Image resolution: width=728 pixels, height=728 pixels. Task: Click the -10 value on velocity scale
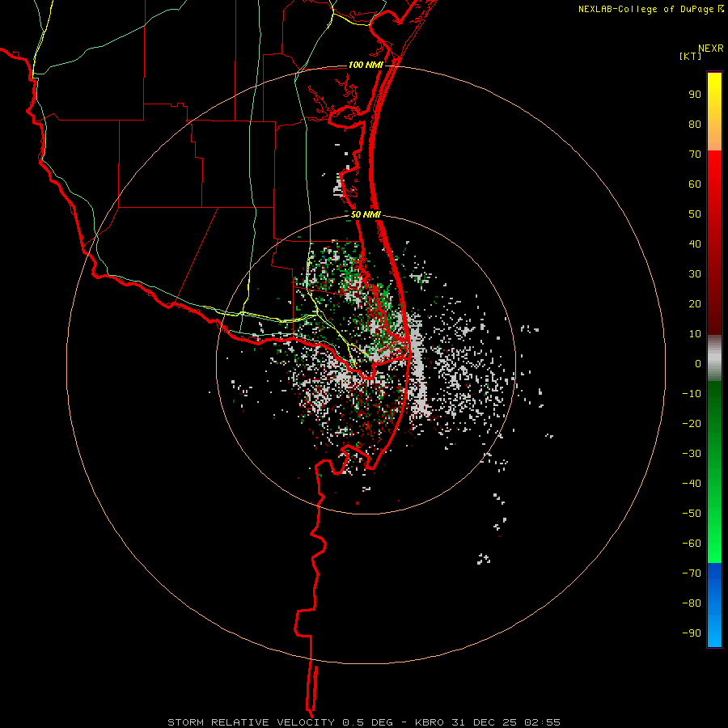point(692,394)
